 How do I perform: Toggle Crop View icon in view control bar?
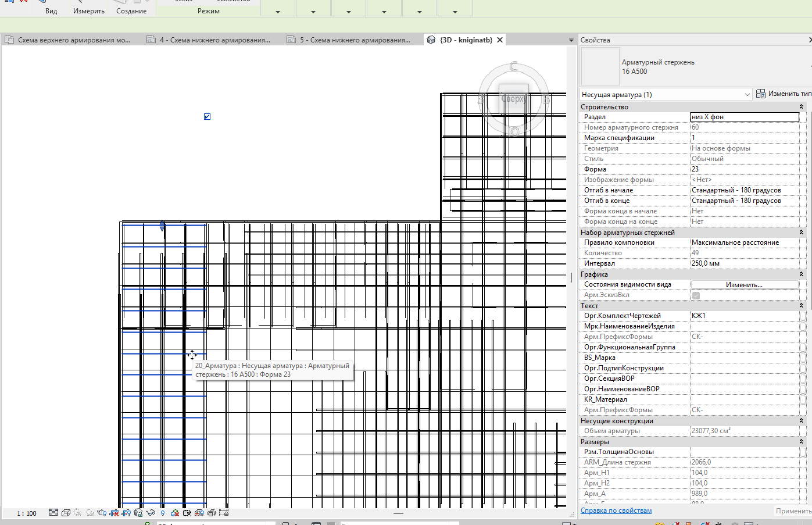(x=114, y=513)
